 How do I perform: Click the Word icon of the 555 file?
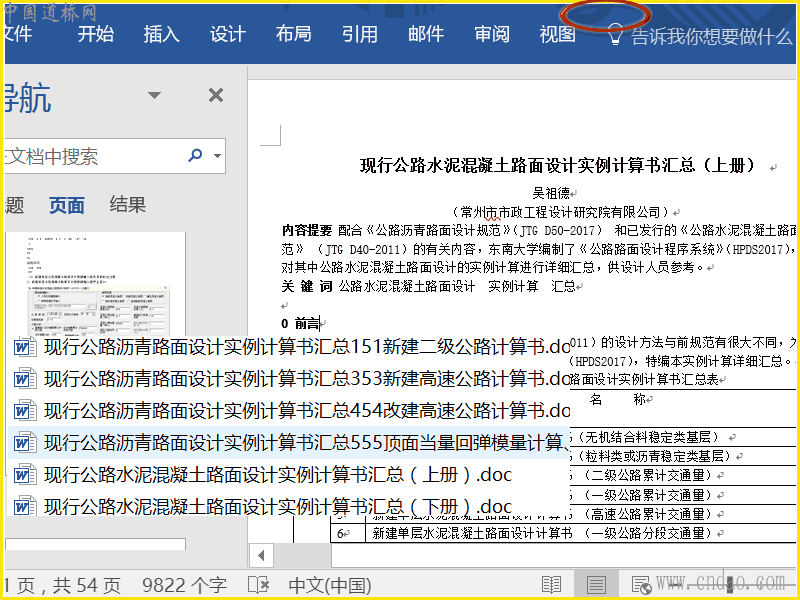[x=25, y=443]
